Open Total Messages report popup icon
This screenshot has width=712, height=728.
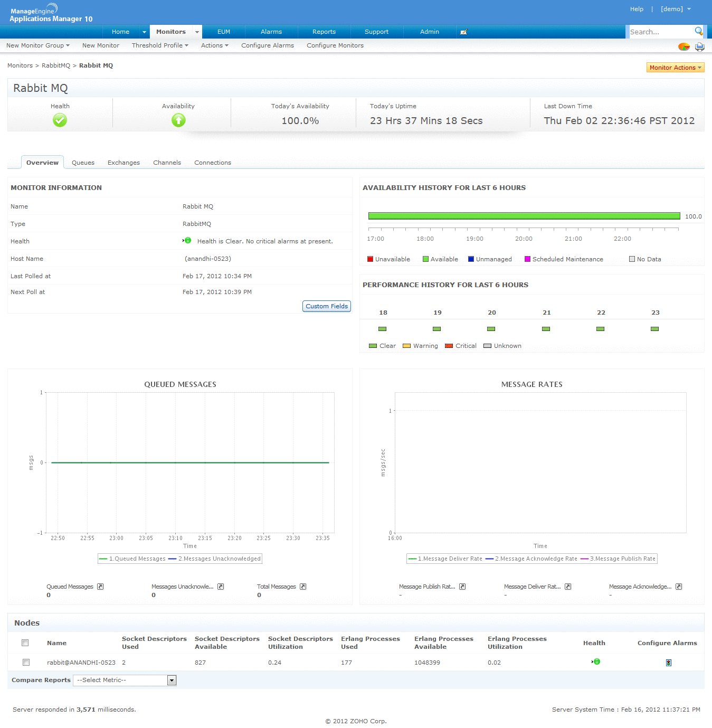click(x=303, y=587)
